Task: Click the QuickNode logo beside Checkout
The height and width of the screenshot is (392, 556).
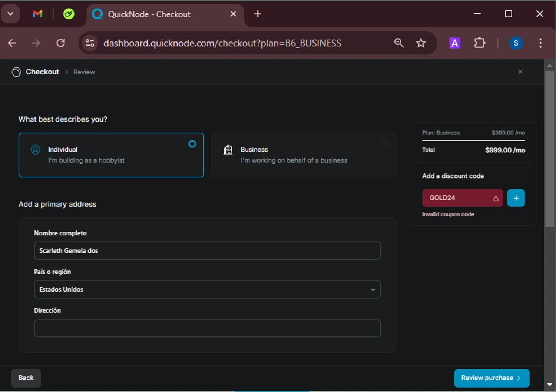Action: tap(16, 72)
